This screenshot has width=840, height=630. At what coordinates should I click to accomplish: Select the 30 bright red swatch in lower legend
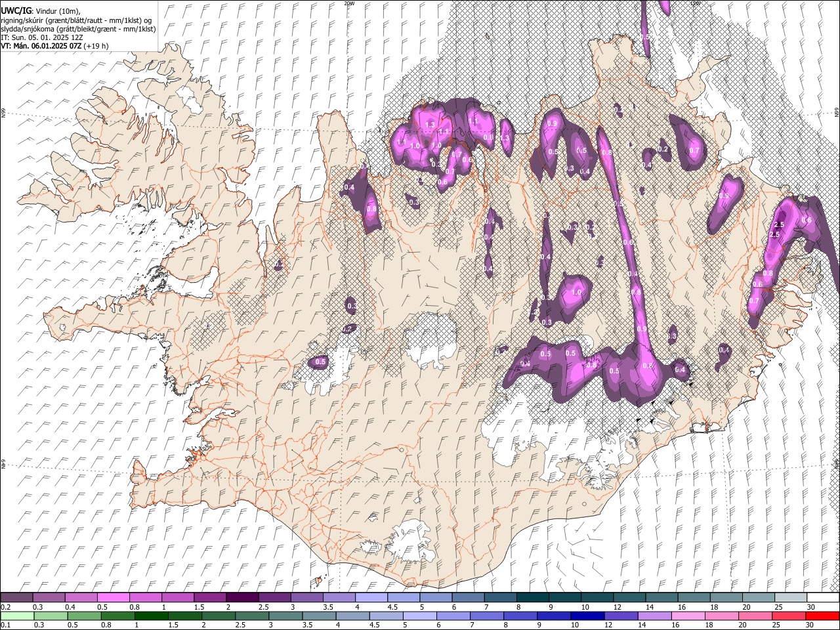coord(822,616)
